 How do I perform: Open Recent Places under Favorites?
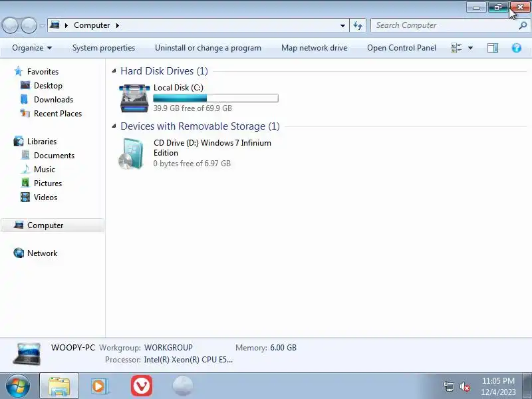point(58,113)
